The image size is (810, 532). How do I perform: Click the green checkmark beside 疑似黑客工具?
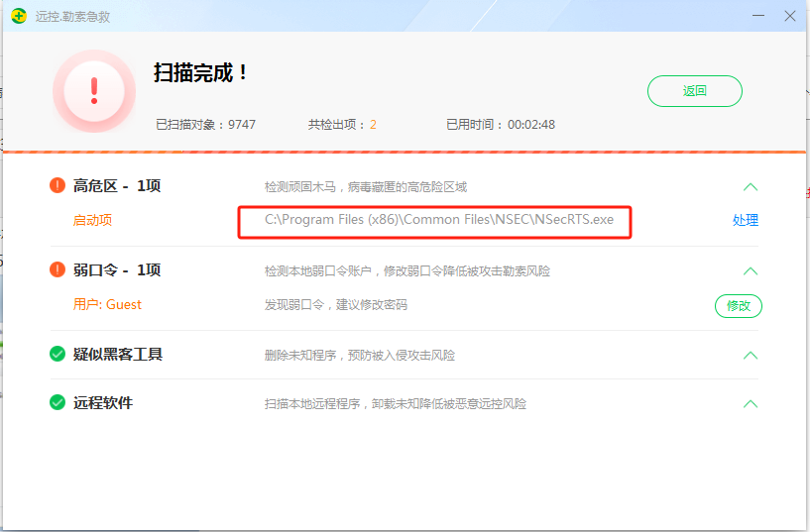click(x=58, y=355)
